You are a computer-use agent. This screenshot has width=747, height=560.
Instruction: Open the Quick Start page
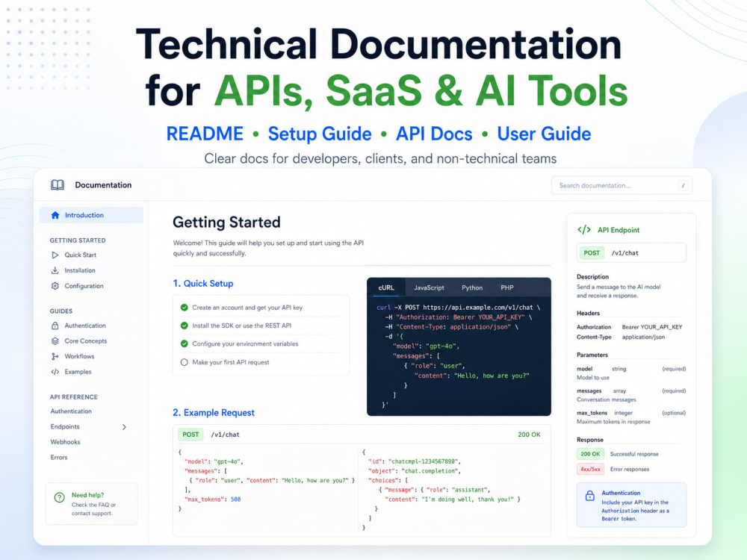[x=81, y=255]
